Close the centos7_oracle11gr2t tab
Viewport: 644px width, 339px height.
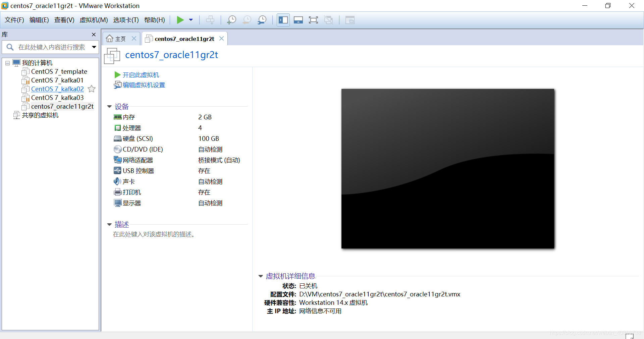coord(221,39)
